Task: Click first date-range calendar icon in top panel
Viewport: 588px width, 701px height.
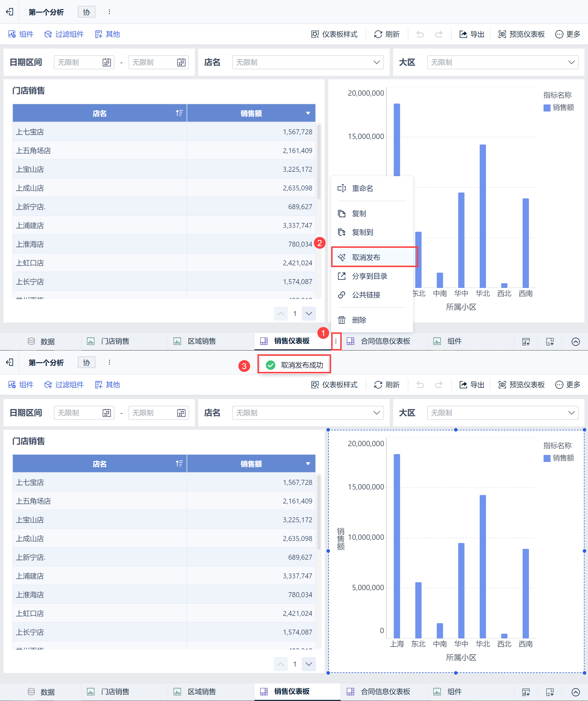Action: (107, 62)
